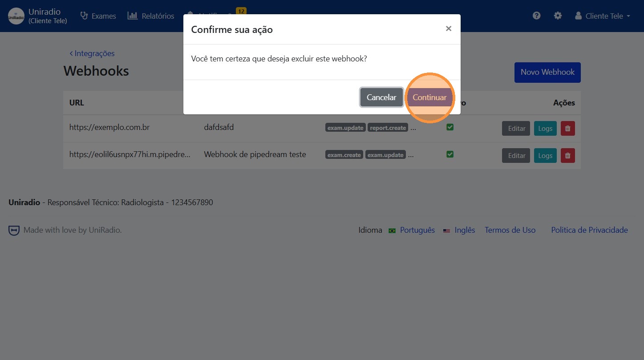Viewport: 644px width, 360px height.
Task: Delete the exemplo.com.br webhook via trash icon
Action: pos(568,128)
